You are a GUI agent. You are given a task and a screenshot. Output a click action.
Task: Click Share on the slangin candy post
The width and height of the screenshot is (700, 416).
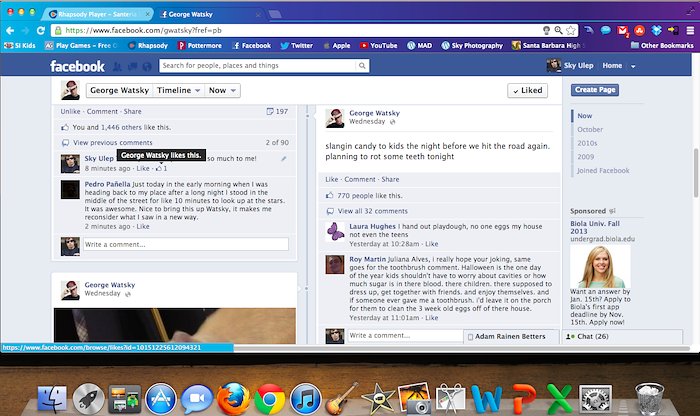390,179
